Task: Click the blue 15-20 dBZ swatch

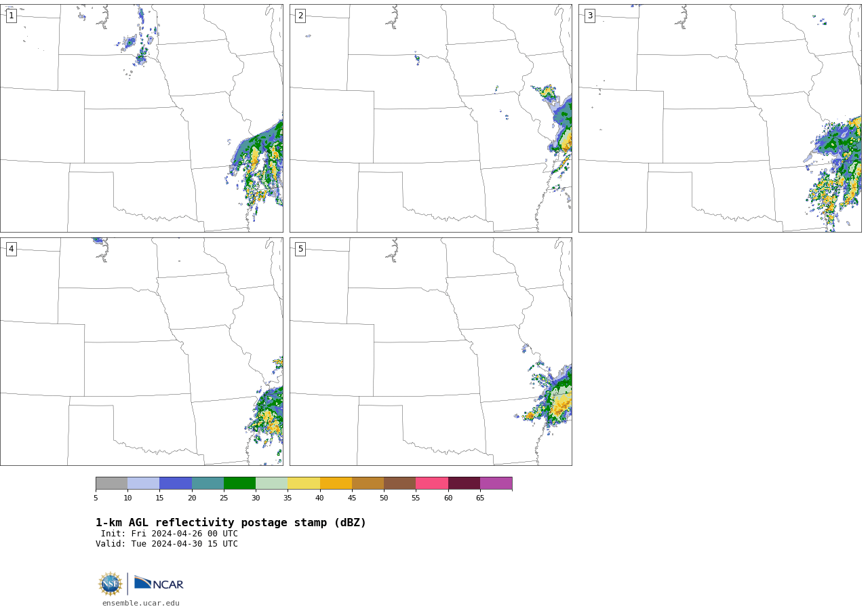Action: (176, 484)
